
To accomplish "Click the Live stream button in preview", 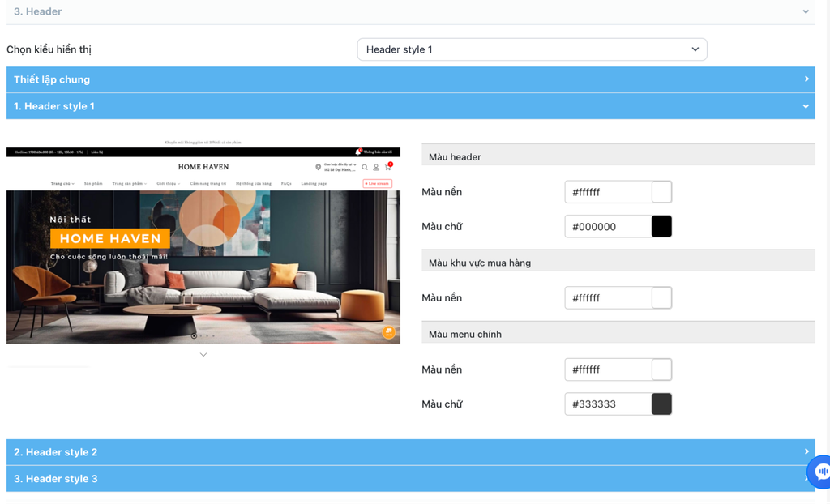I will click(x=378, y=184).
